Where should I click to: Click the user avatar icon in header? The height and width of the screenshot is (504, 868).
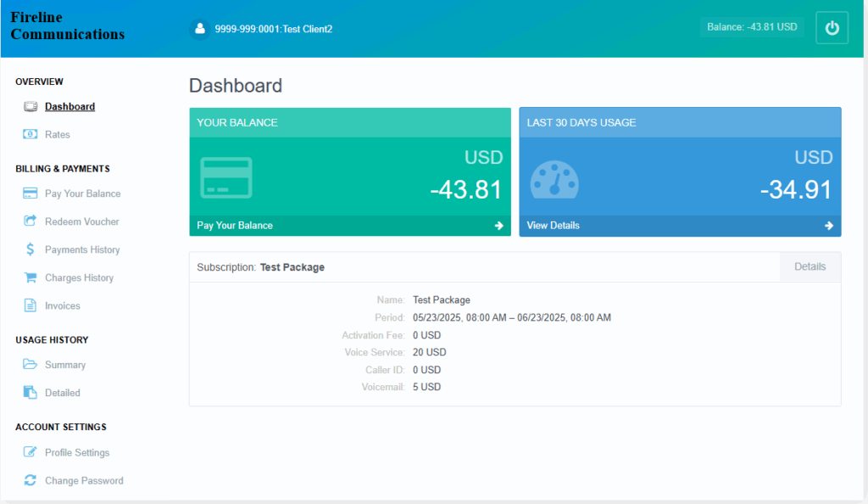point(200,29)
